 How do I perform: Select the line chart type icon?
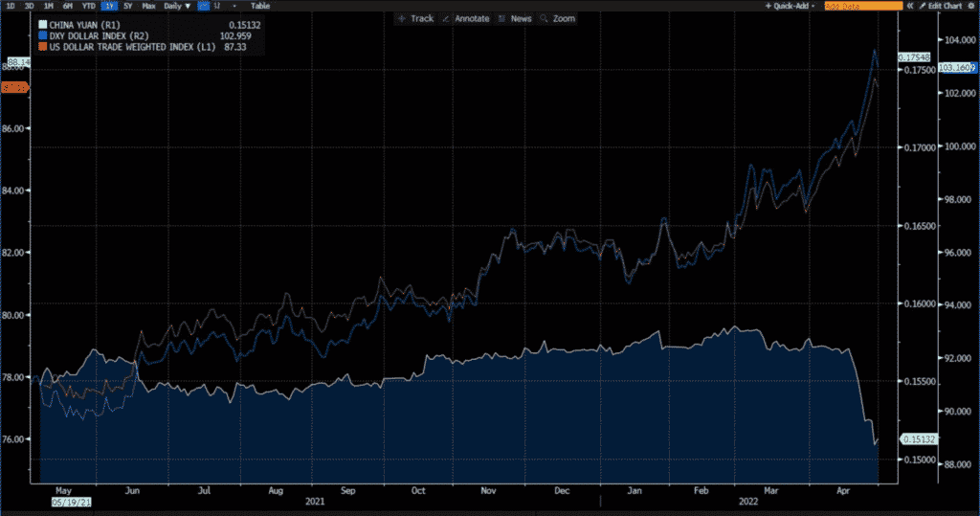click(203, 6)
